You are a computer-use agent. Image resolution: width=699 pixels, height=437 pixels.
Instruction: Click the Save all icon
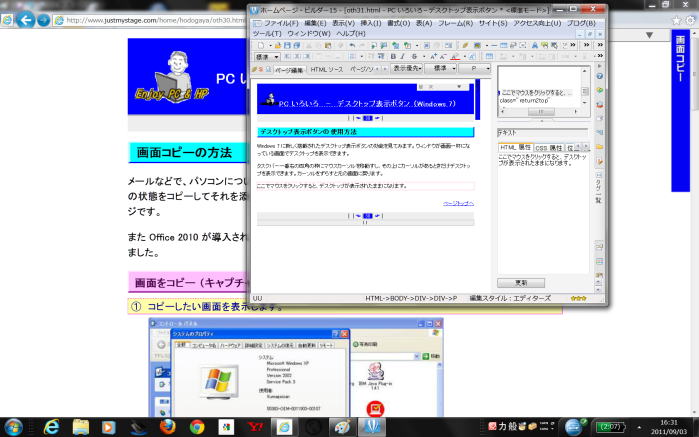pyautogui.click(x=296, y=45)
